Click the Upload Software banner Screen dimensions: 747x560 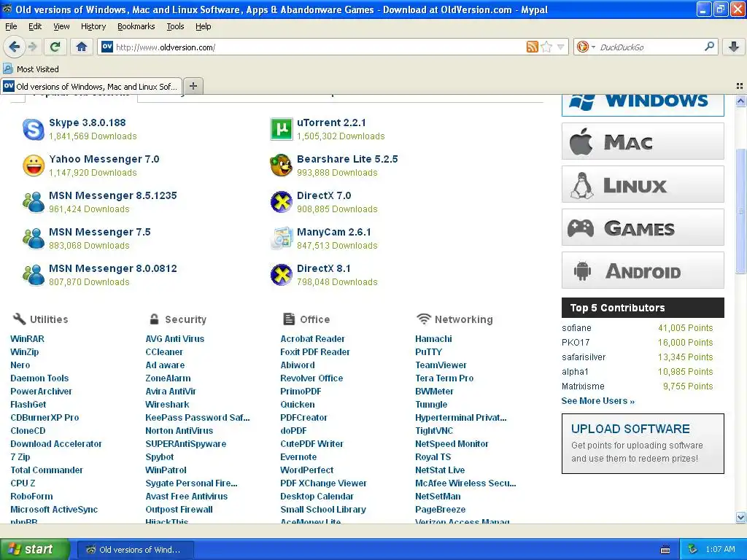[x=643, y=443]
